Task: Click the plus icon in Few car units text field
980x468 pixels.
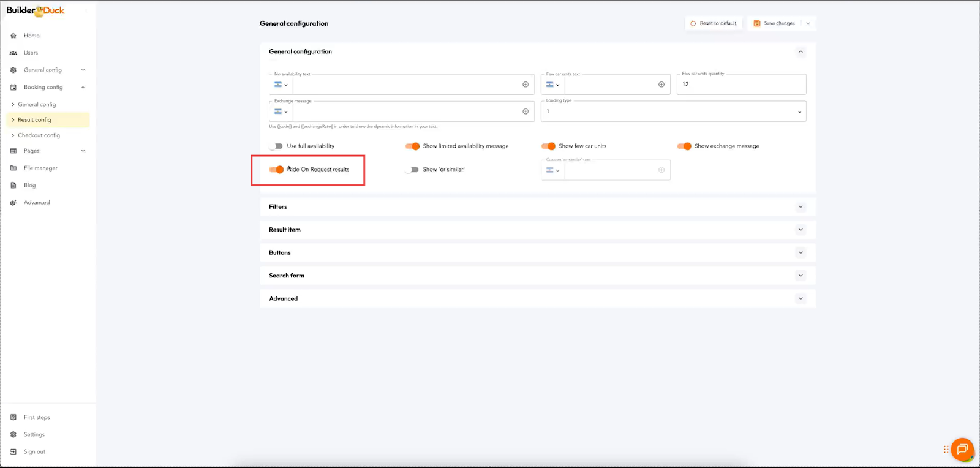Action: pyautogui.click(x=661, y=85)
